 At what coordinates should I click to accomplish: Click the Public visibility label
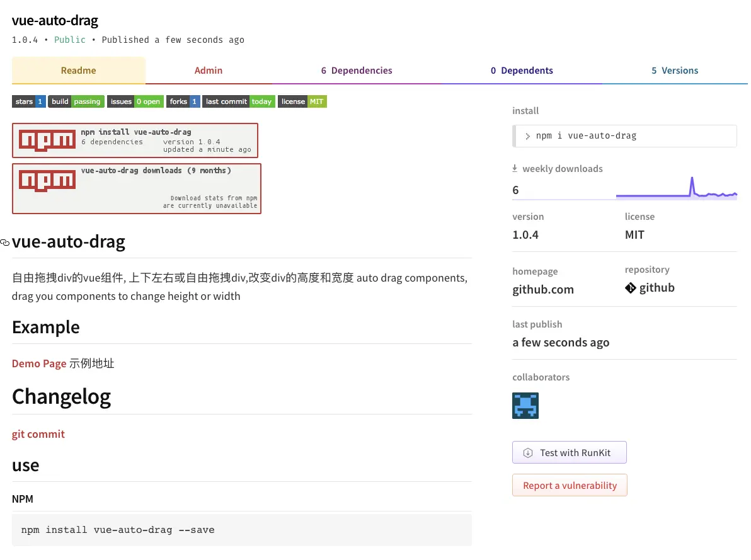[70, 40]
